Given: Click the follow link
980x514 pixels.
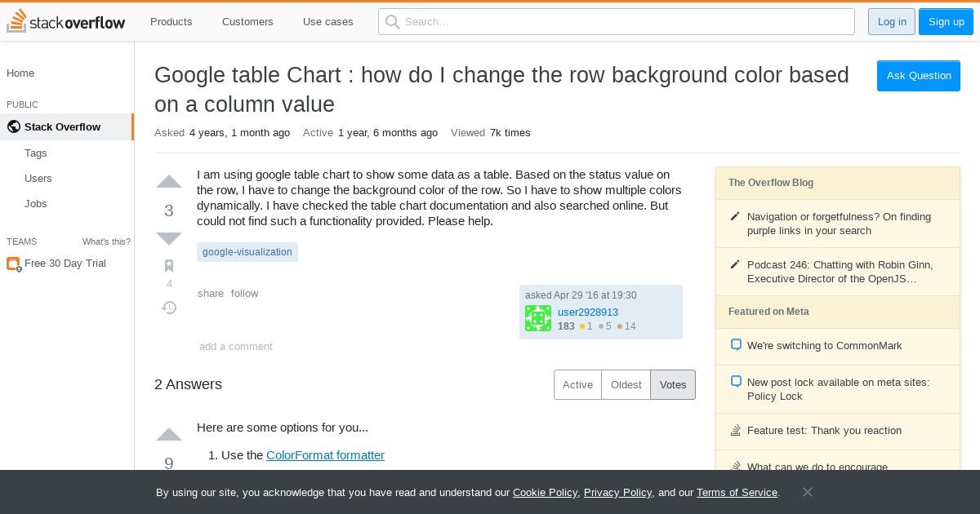Looking at the screenshot, I should pyautogui.click(x=244, y=294).
